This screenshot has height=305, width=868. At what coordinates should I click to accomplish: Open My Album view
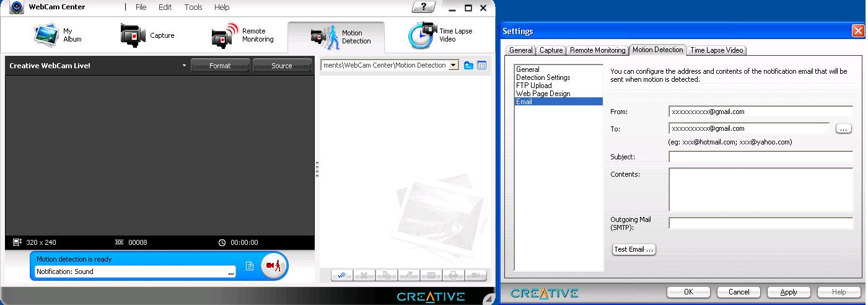pyautogui.click(x=59, y=35)
